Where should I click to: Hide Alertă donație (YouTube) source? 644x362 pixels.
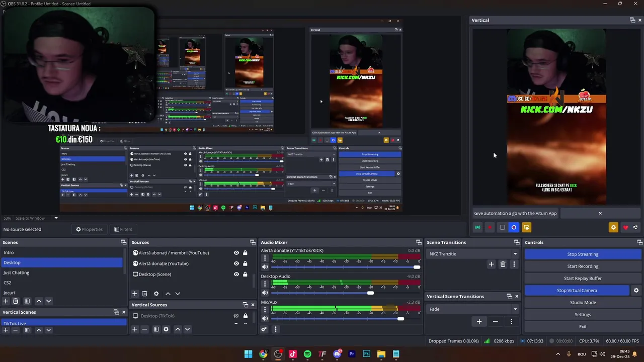tap(236, 263)
